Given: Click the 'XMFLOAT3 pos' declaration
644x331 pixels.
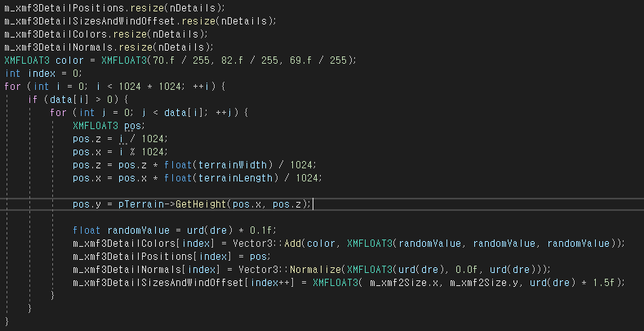Looking at the screenshot, I should [107, 126].
